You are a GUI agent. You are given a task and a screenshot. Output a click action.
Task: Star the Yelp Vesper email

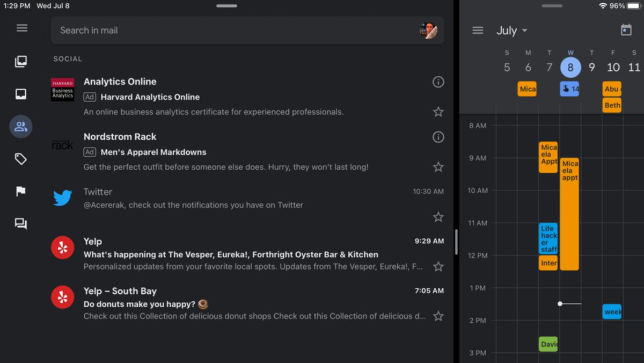(x=438, y=266)
